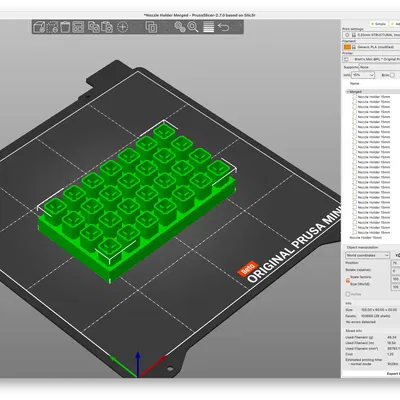Click the dimmed Redo icon
This screenshot has height=400, width=400.
click(237, 27)
